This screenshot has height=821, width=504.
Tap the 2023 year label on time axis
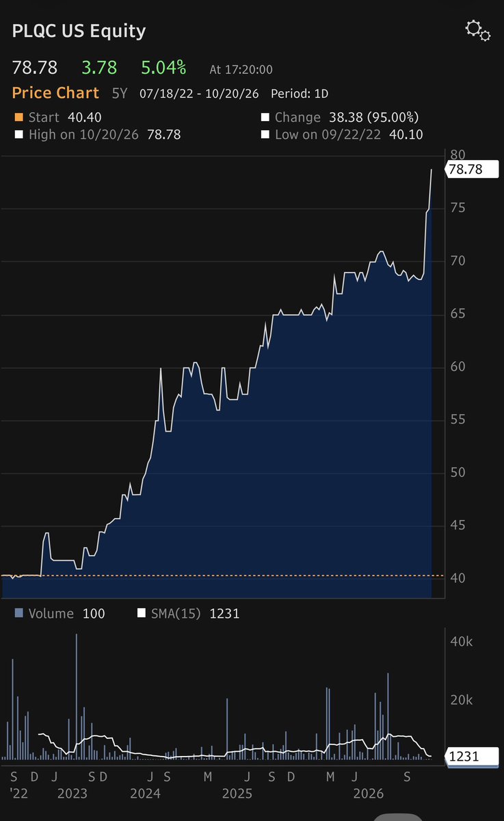pyautogui.click(x=72, y=794)
